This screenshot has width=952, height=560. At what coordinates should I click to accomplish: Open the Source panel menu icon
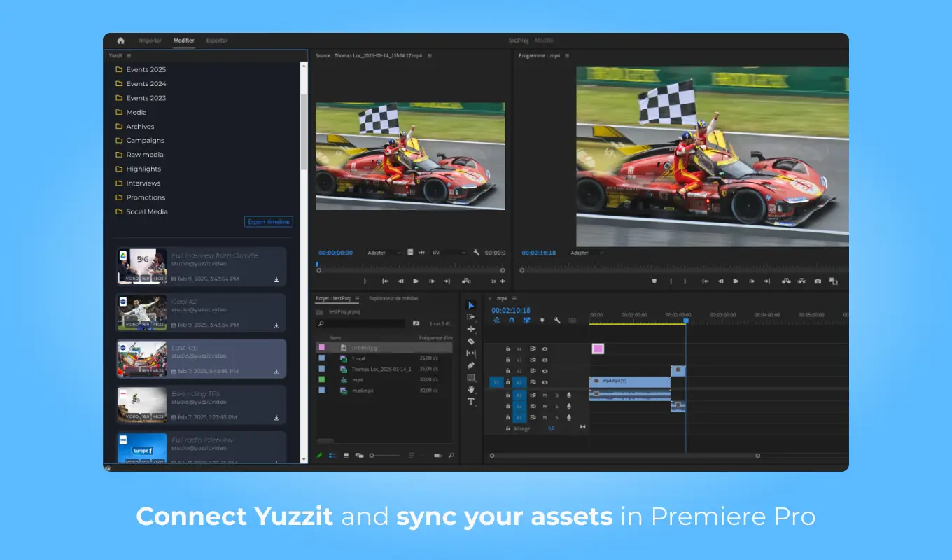tap(430, 55)
